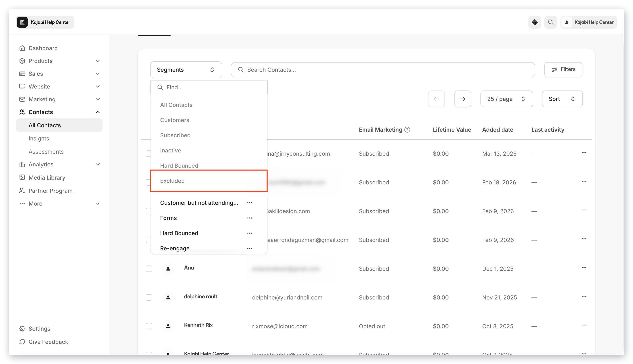Open the Settings gear icon
Viewport: 633px width, 364px height.
[x=22, y=328]
